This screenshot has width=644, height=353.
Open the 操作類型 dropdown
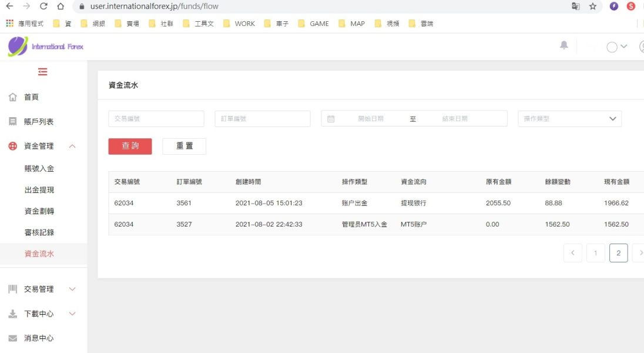click(x=569, y=119)
